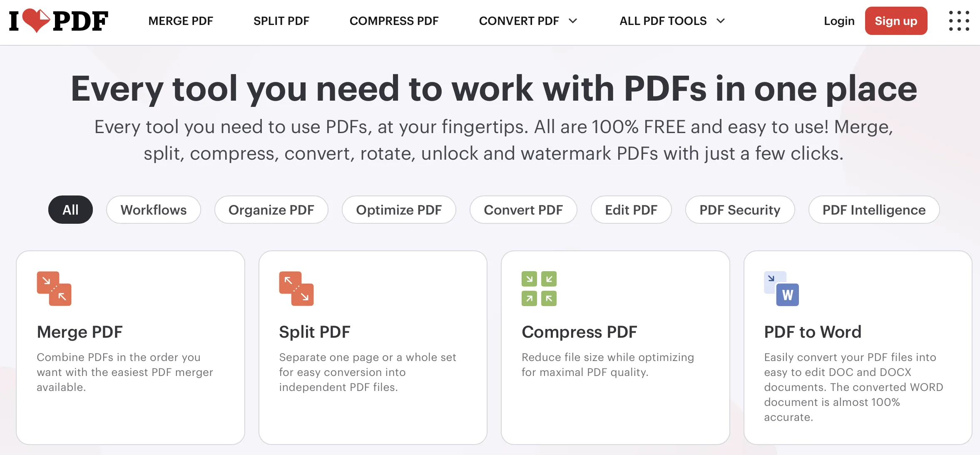Viewport: 980px width, 455px height.
Task: Open the PDF to Word card title
Action: tap(813, 332)
